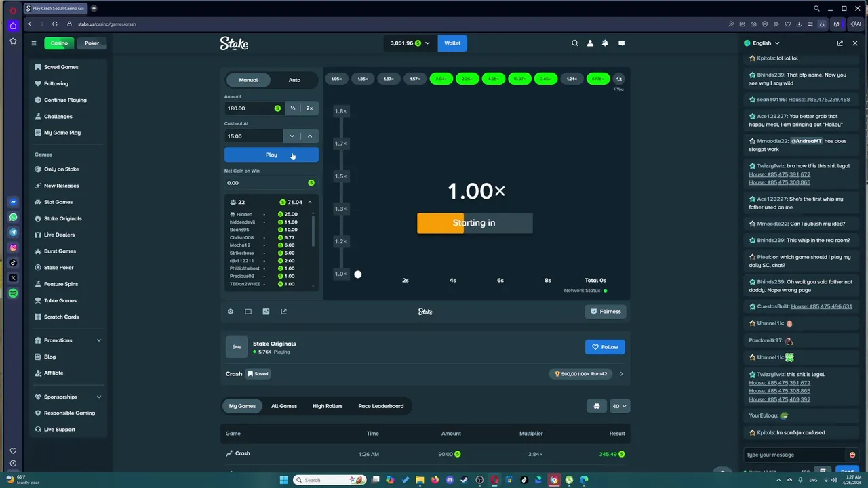
Task: Decrease the Cashout At value
Action: [292, 136]
